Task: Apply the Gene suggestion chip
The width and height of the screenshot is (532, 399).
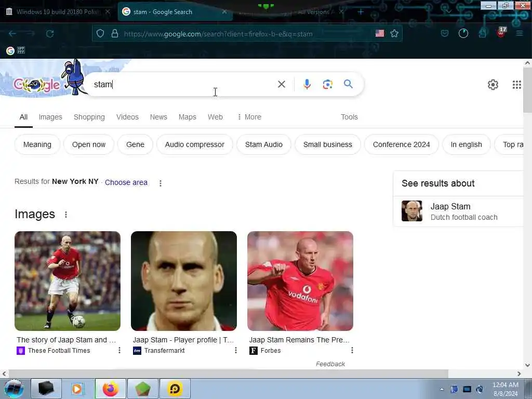Action: [x=135, y=144]
